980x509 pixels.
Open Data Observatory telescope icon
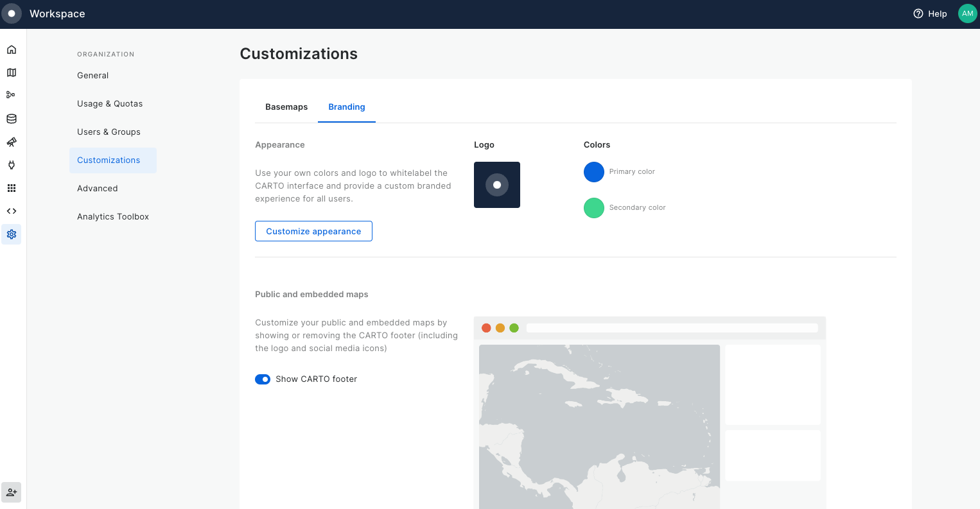click(x=12, y=142)
